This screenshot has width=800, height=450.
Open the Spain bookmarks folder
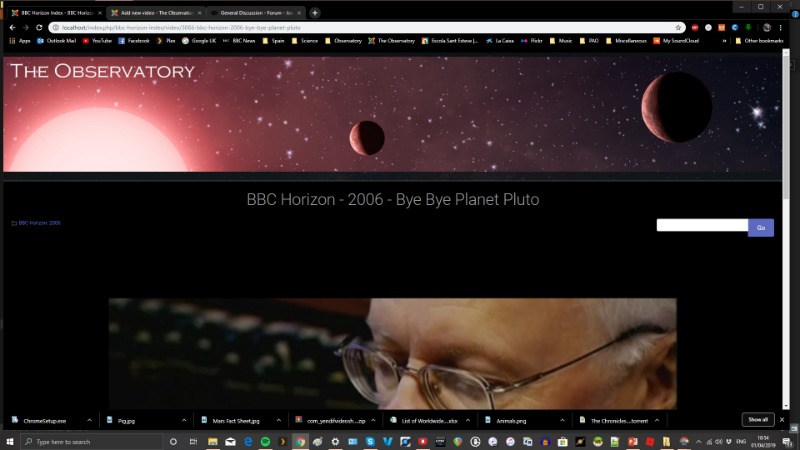click(273, 41)
